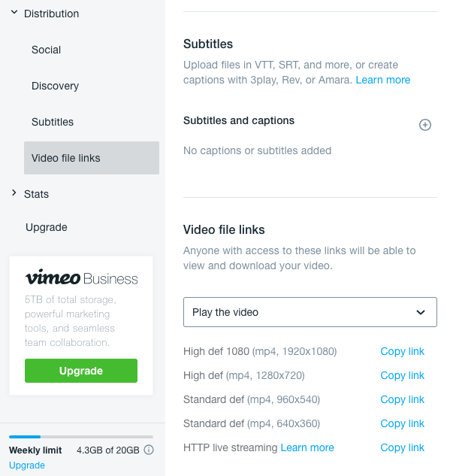The width and height of the screenshot is (453, 476).
Task: Click the Upgrade link under Weekly limit
Action: tap(27, 465)
